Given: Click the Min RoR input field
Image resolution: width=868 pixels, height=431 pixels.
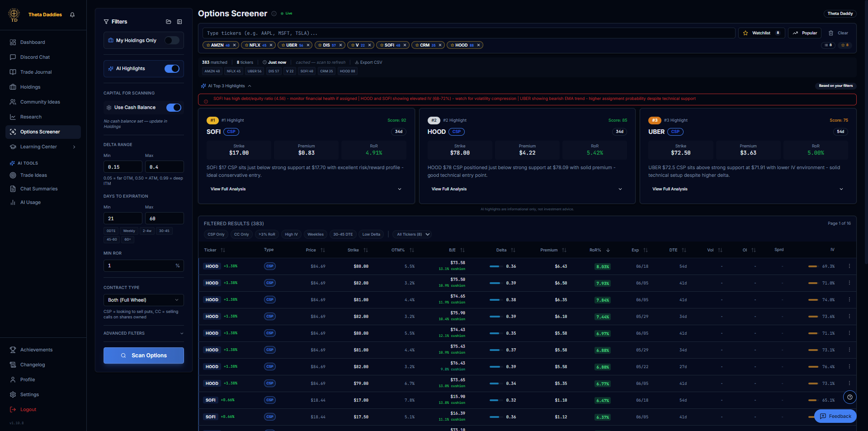Looking at the screenshot, I should click(144, 266).
